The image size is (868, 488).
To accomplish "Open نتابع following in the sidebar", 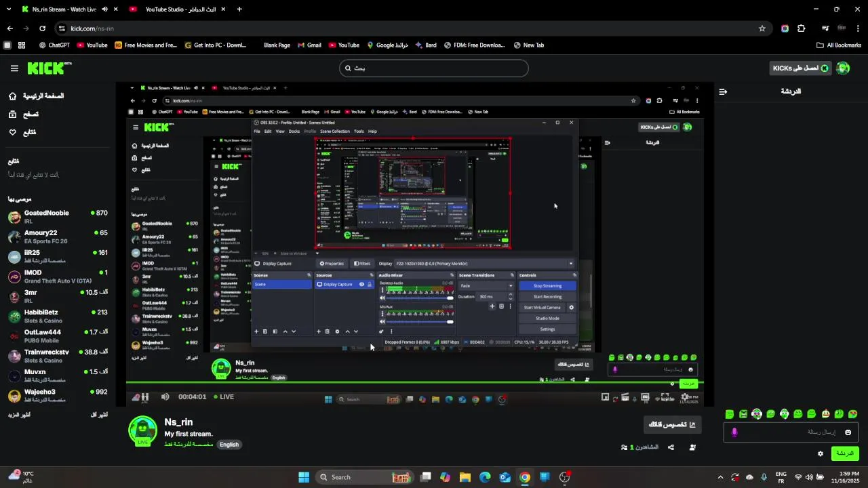I will click(22, 132).
